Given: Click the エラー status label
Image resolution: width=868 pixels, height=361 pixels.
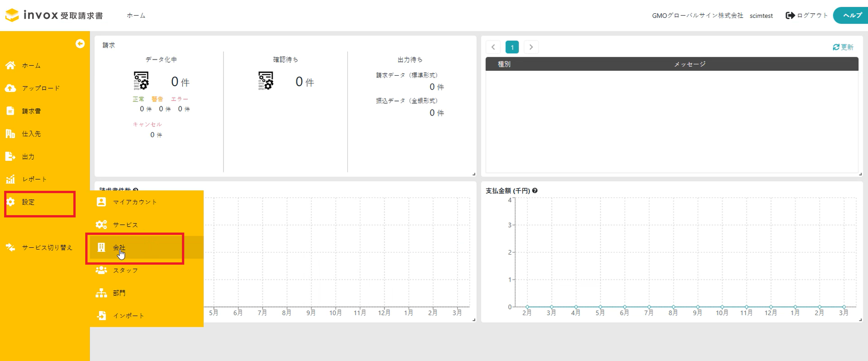Looking at the screenshot, I should (x=180, y=99).
